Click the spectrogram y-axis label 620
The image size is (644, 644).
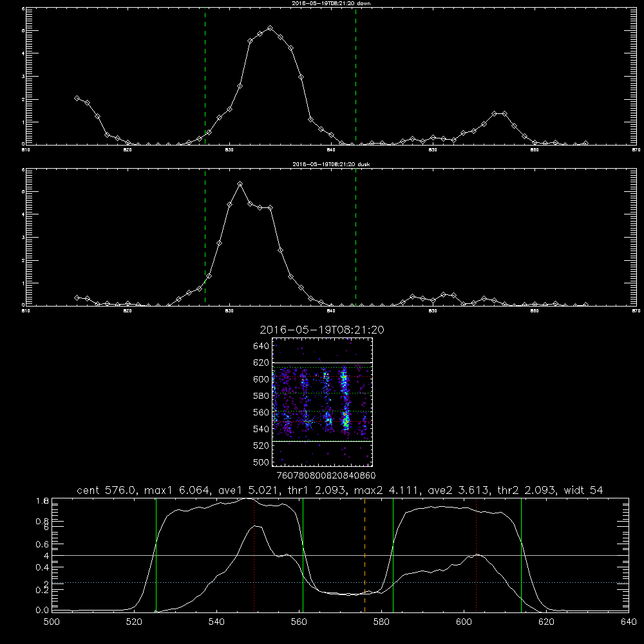point(261,362)
